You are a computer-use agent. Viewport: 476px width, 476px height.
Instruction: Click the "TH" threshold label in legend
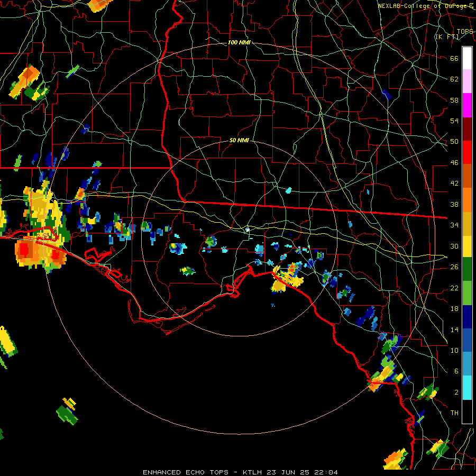pyautogui.click(x=454, y=413)
